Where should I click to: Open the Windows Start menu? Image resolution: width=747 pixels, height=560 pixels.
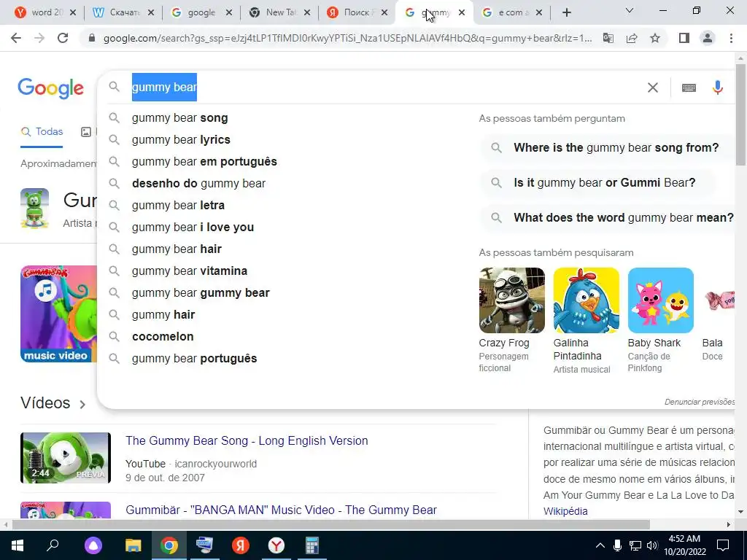(18, 545)
